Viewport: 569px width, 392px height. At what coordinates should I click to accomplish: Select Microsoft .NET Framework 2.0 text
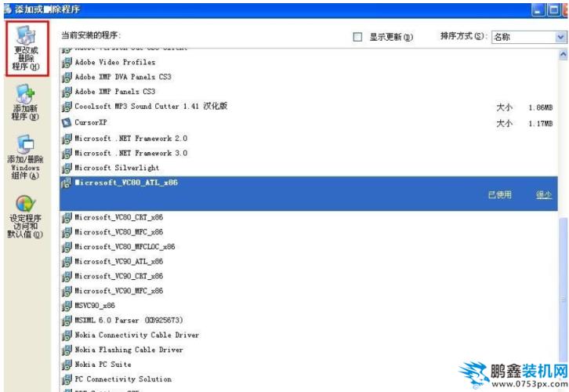click(x=131, y=138)
